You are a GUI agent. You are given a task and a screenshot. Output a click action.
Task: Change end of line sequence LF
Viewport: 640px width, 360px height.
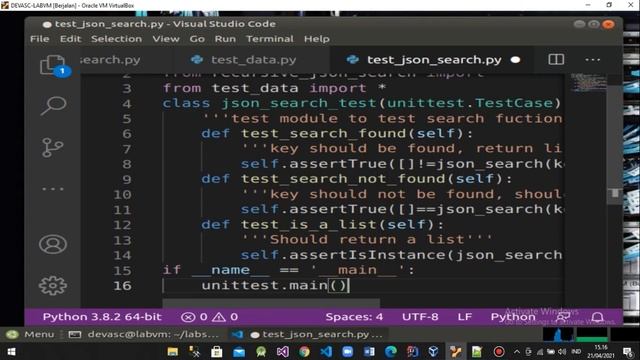464,317
